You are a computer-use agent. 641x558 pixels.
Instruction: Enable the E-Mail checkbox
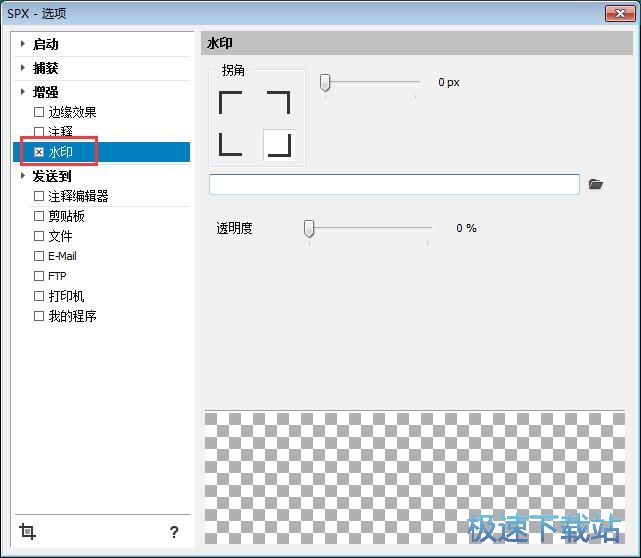tap(39, 256)
